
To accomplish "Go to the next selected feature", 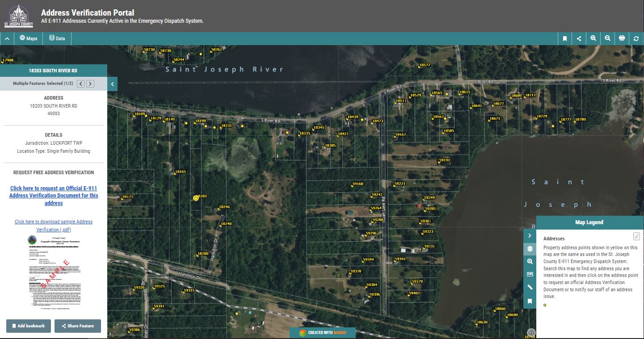I will click(x=90, y=84).
